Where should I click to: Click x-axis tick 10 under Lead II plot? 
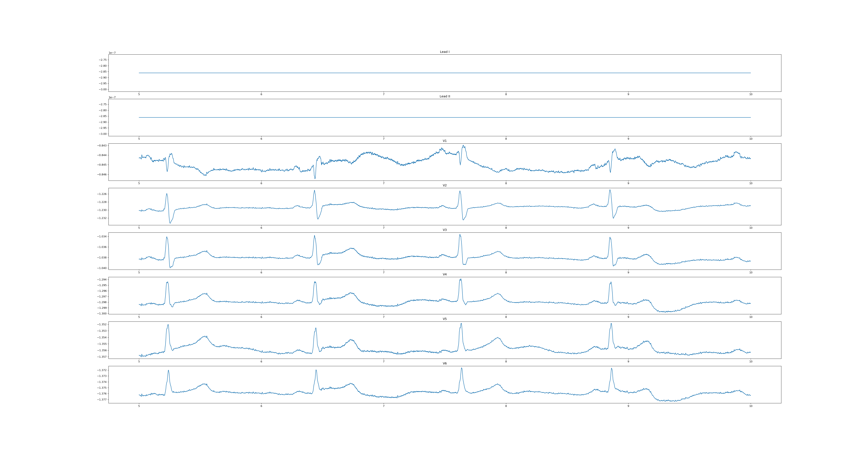(x=751, y=139)
